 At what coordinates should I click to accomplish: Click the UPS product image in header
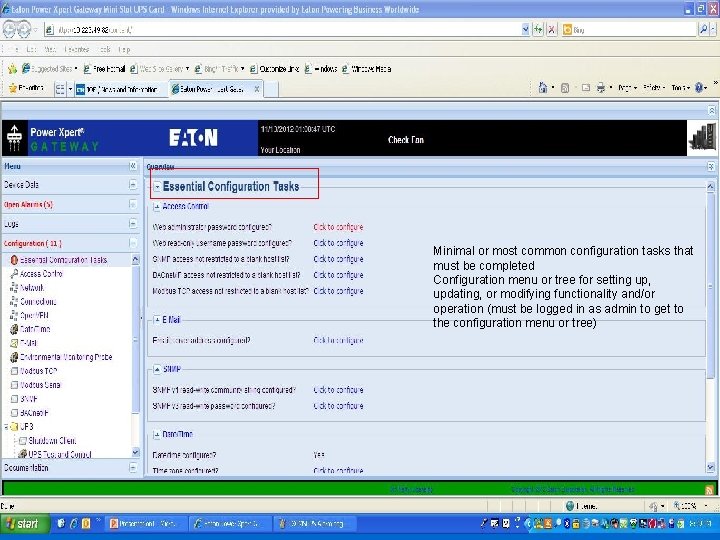click(702, 138)
